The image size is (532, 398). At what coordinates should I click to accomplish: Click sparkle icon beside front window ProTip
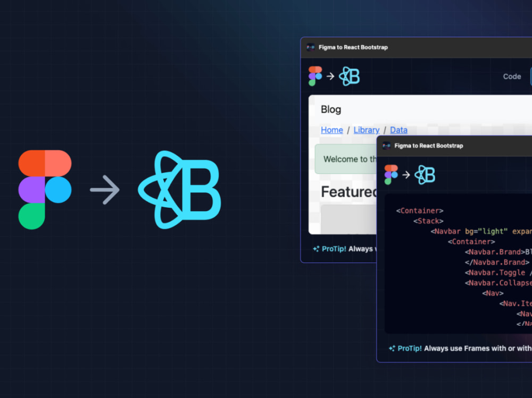[x=392, y=349]
